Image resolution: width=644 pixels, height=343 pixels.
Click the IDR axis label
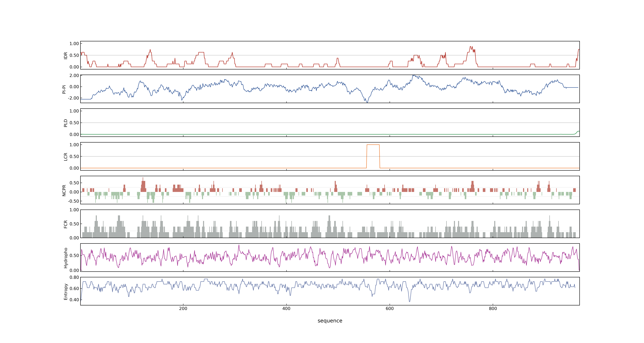click(66, 55)
